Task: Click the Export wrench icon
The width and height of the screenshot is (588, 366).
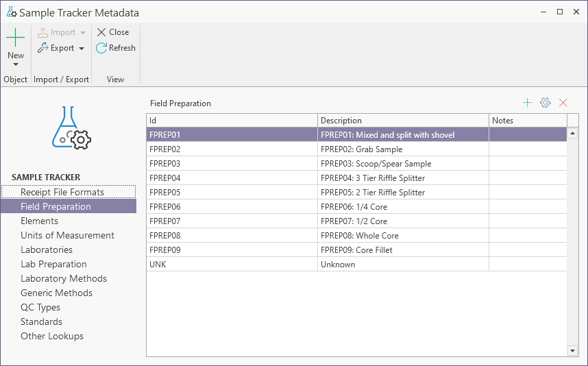Action: 42,48
